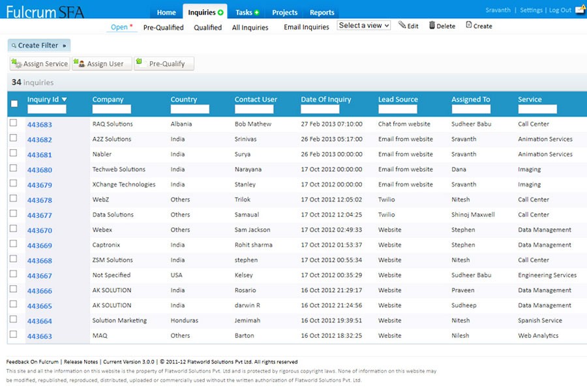
Task: Click the Delete trash can icon
Action: point(432,25)
